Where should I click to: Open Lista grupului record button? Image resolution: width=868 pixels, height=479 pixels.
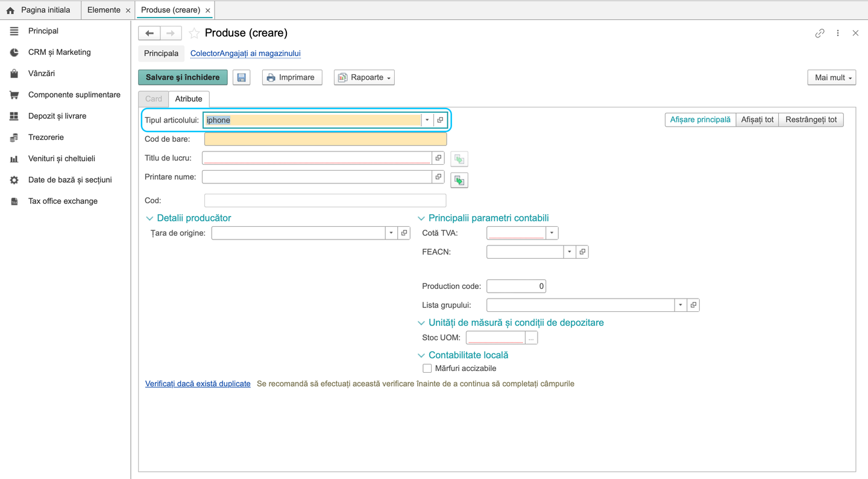693,305
